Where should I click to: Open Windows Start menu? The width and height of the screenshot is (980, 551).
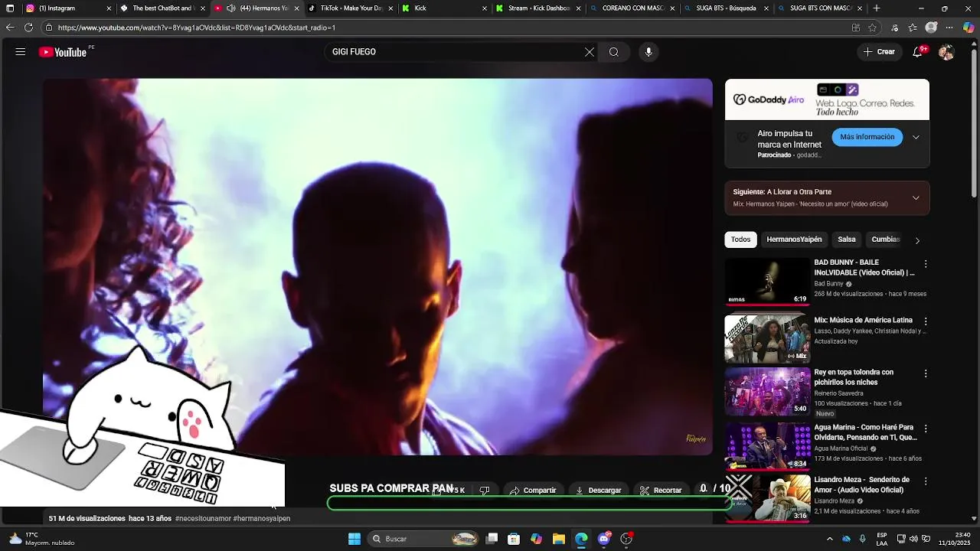coord(354,539)
